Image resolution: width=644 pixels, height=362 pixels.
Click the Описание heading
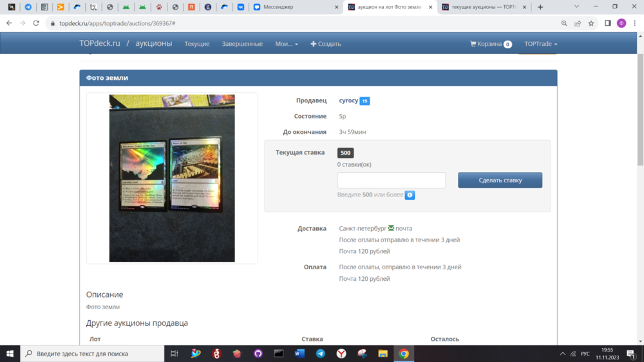[104, 294]
